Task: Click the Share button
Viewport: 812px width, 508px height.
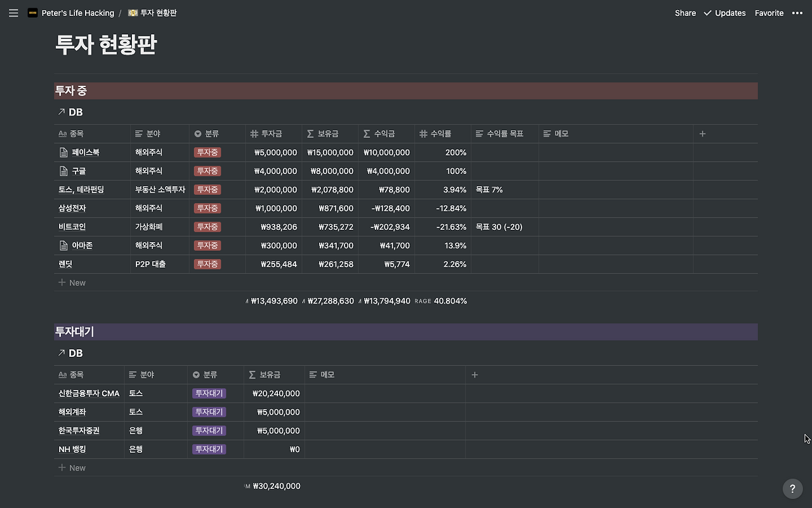Action: 685,13
